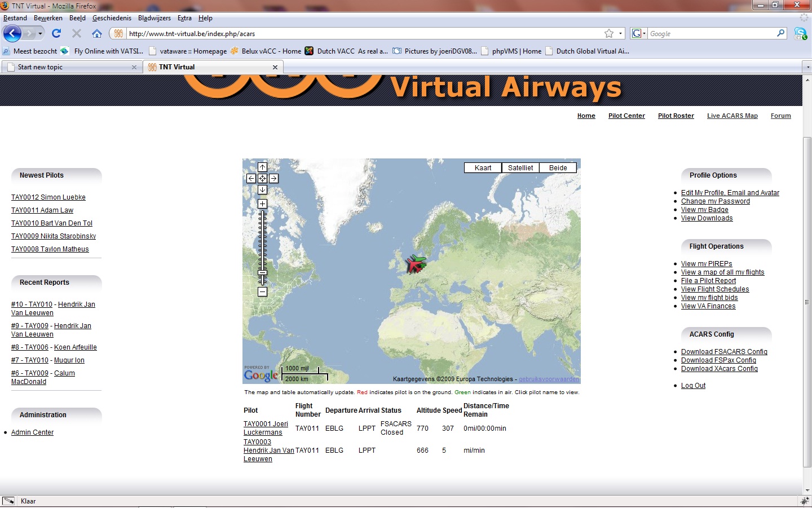The width and height of the screenshot is (812, 508).
Task: Go to the browser Home page icon
Action: coord(97,33)
